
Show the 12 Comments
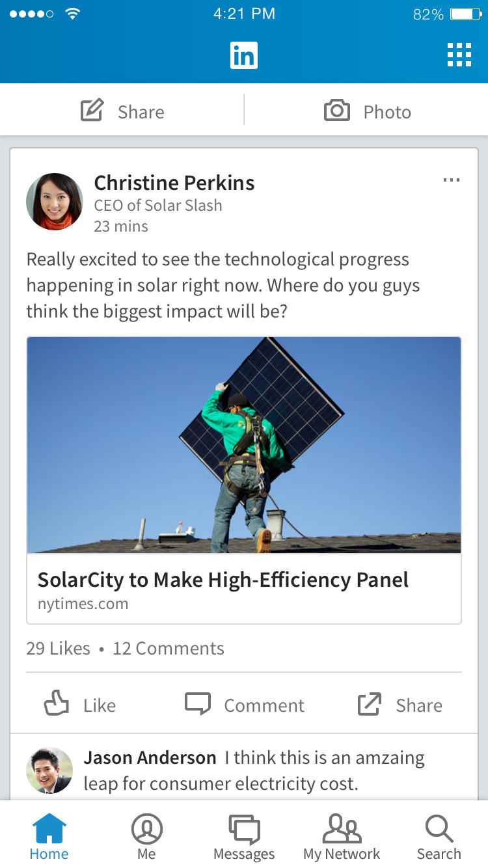pos(169,648)
